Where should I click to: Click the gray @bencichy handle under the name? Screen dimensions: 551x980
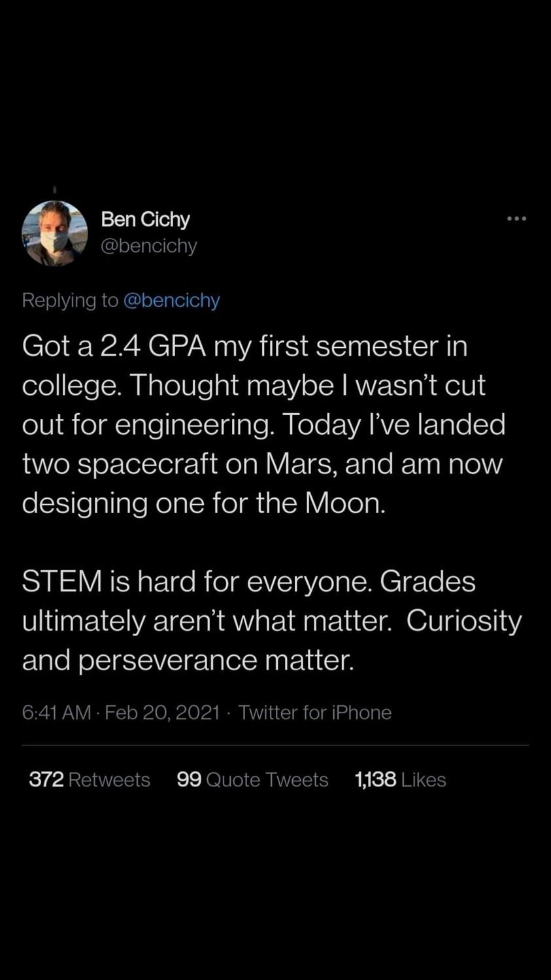click(x=148, y=246)
